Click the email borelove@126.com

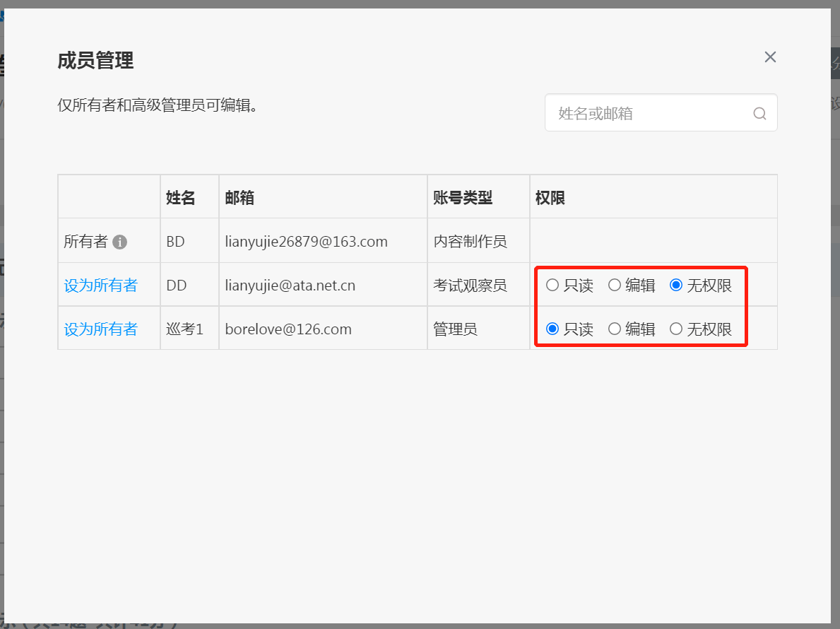[288, 329]
